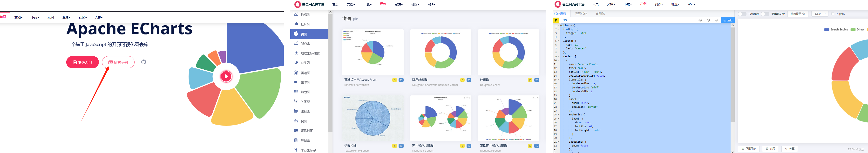Click 示例 in the editor page navbar
The image size is (868, 153).
(x=643, y=4)
